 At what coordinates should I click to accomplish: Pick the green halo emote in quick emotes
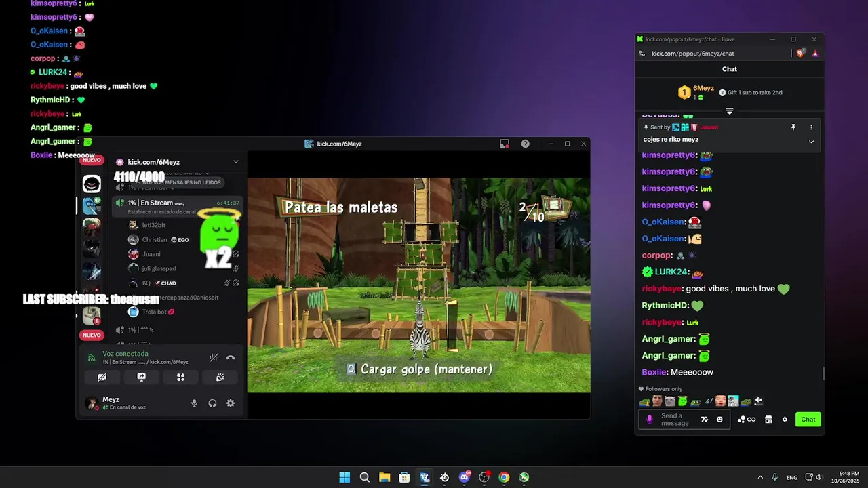(x=682, y=401)
